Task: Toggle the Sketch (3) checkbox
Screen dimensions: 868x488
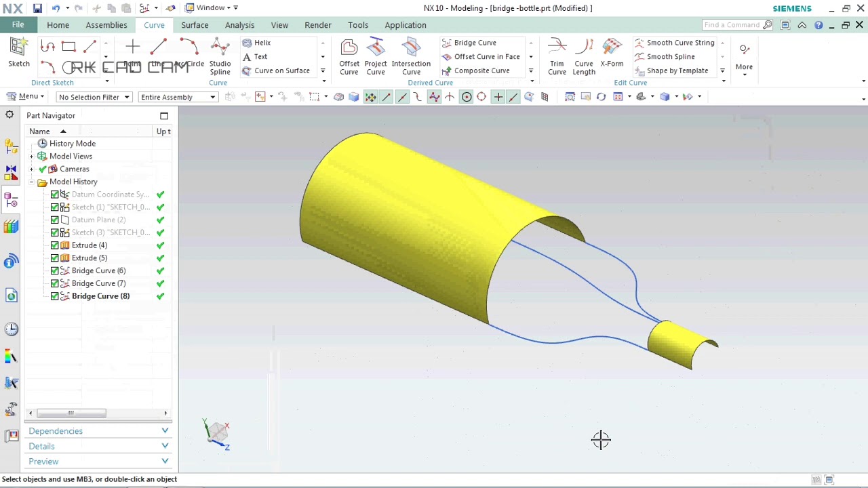Action: (55, 232)
